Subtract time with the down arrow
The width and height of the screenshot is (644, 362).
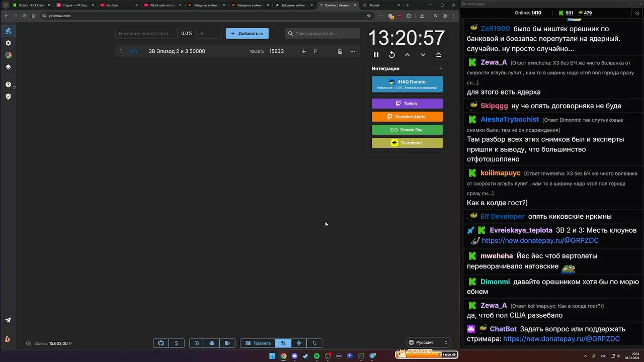(x=423, y=55)
